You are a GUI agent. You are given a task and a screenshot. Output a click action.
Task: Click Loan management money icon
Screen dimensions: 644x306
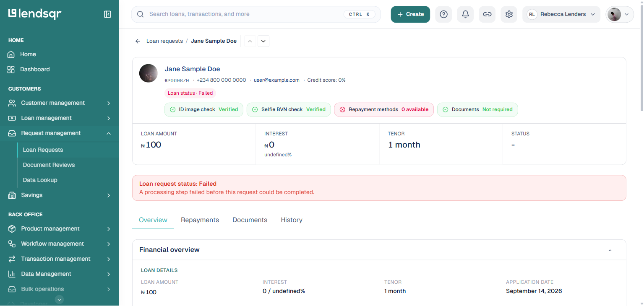pyautogui.click(x=12, y=118)
